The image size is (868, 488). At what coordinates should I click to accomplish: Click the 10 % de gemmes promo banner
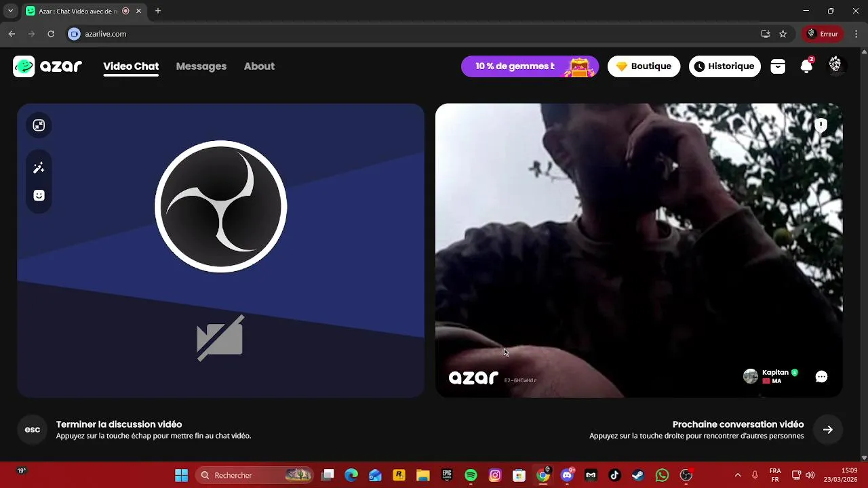pyautogui.click(x=530, y=66)
